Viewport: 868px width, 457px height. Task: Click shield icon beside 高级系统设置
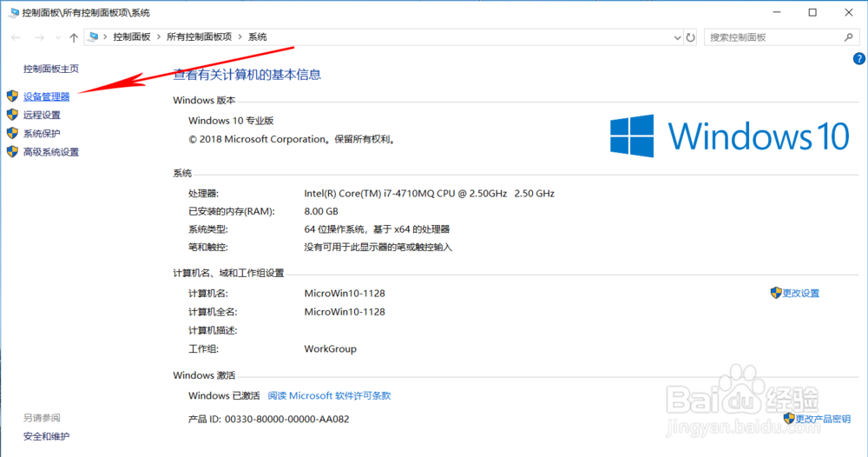(12, 151)
